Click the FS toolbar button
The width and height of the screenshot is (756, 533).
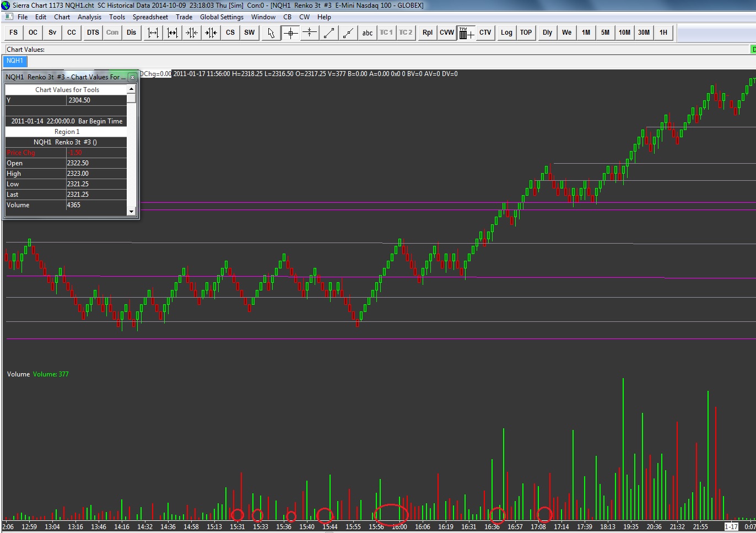[14, 33]
